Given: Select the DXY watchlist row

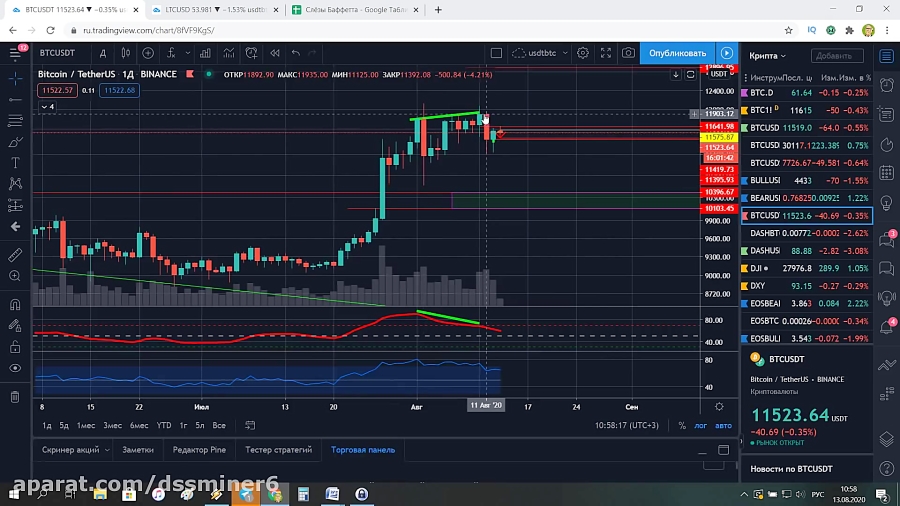Looking at the screenshot, I should tap(806, 286).
